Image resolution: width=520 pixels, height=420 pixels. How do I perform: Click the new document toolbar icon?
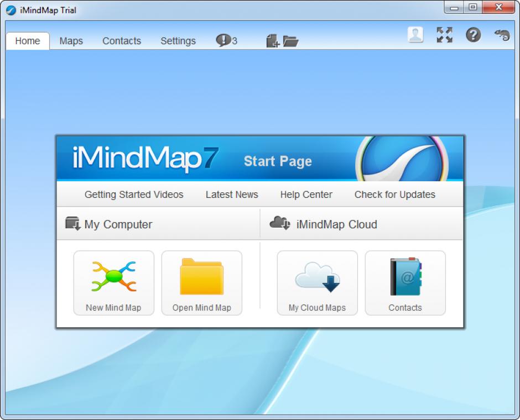(273, 41)
